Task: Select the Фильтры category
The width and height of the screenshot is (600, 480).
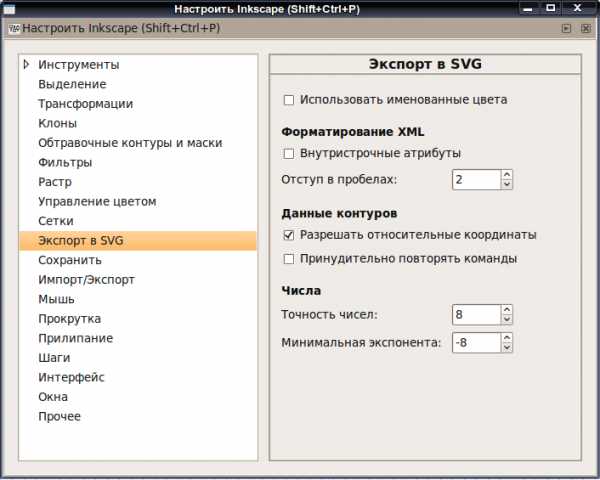Action: pyautogui.click(x=65, y=162)
